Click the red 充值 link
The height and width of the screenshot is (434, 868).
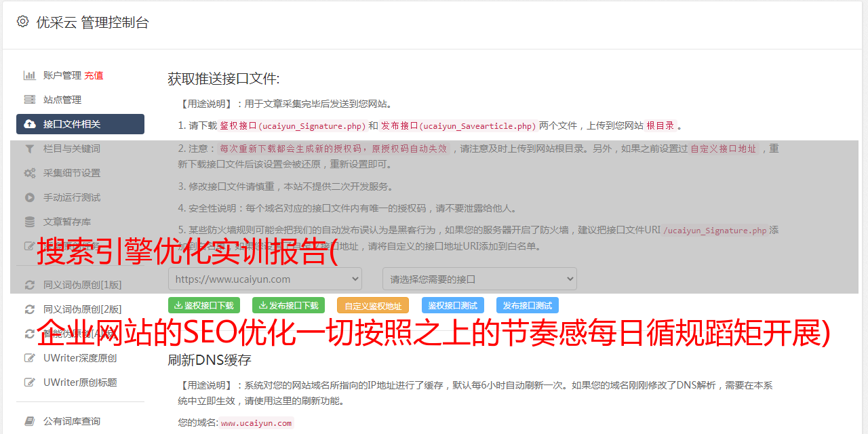pos(94,75)
